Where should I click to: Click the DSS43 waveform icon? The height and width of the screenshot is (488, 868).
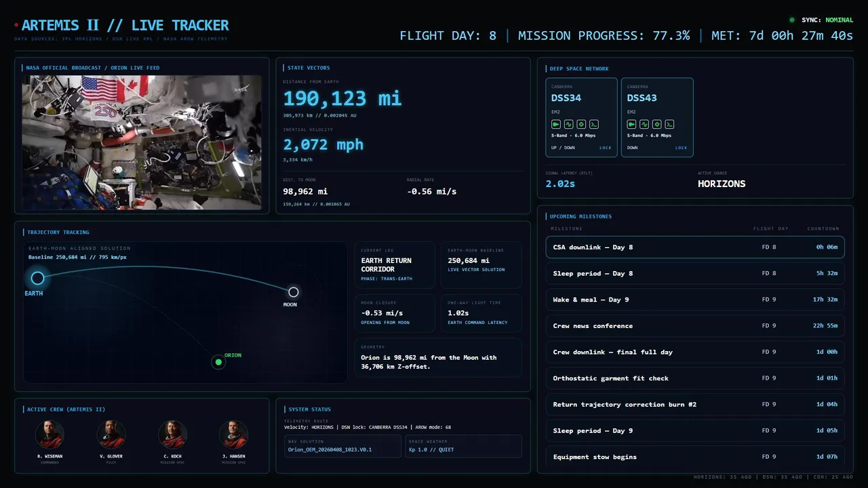644,124
